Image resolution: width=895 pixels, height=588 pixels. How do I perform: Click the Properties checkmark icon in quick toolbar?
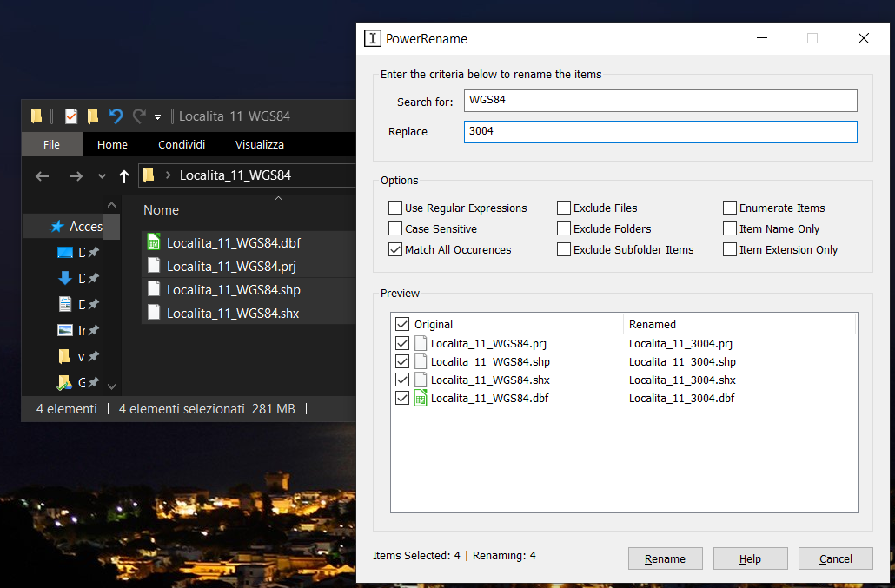[x=70, y=116]
